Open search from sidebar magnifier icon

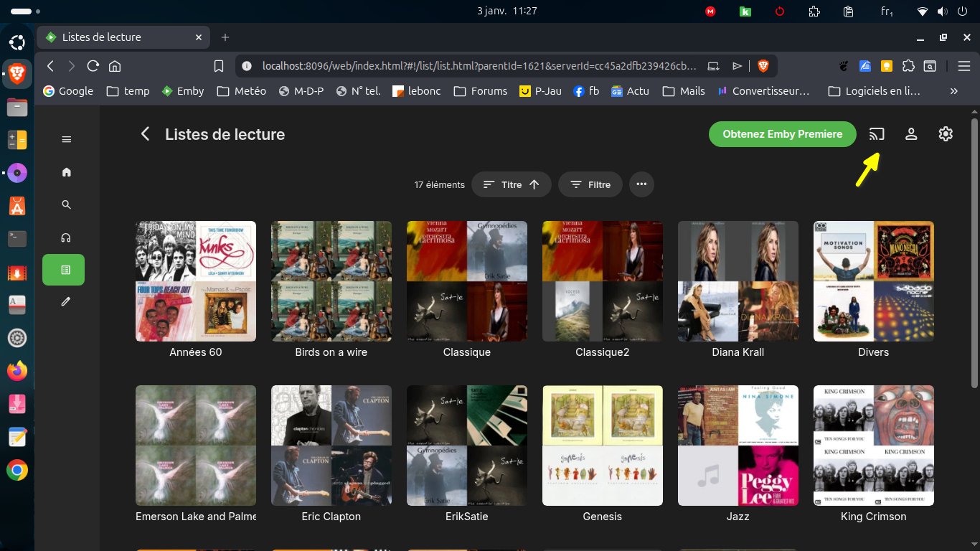pos(67,205)
